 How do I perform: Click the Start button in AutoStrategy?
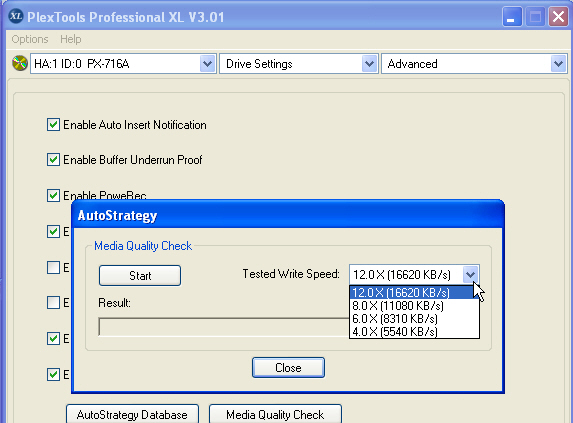coord(140,276)
